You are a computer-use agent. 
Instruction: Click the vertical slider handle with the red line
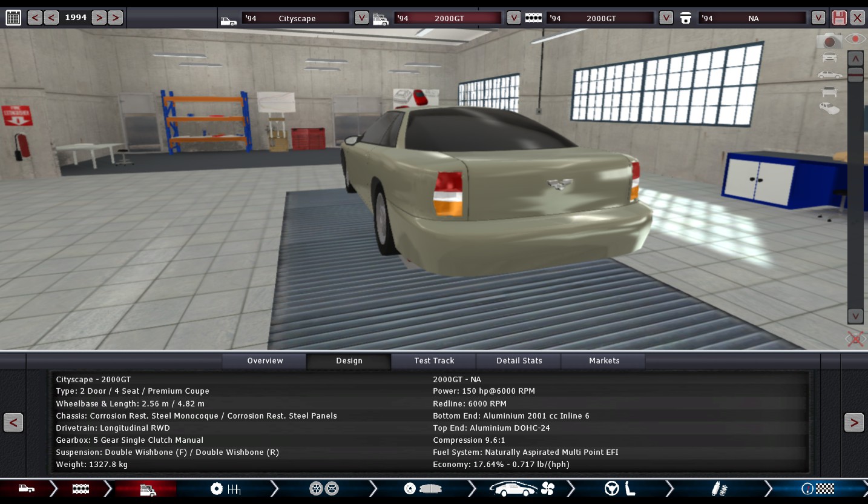[x=855, y=75]
